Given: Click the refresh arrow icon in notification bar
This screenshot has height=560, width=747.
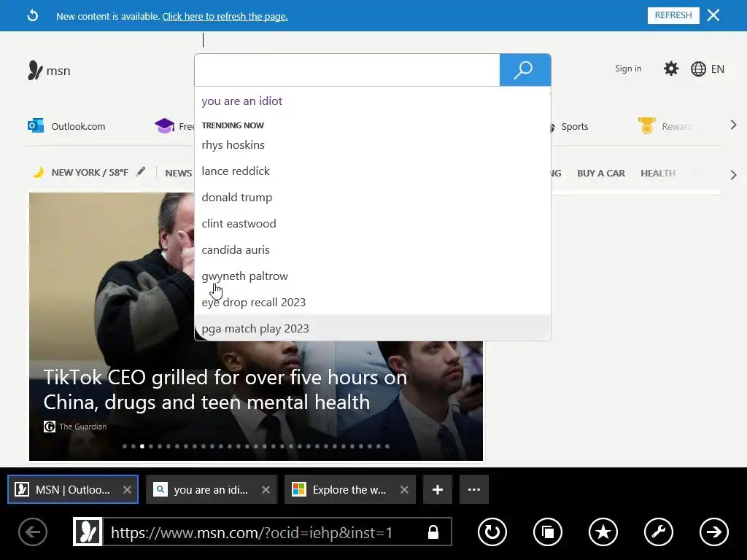Looking at the screenshot, I should tap(32, 16).
